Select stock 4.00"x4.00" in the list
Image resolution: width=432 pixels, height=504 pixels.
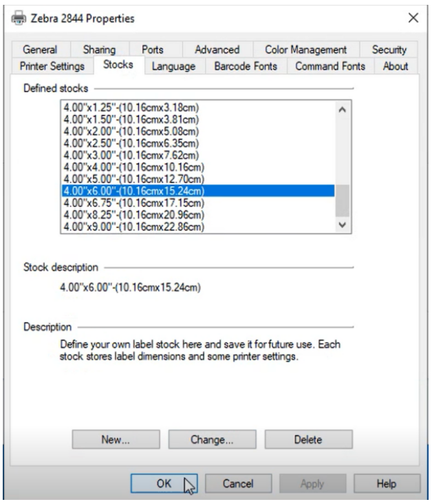click(x=198, y=167)
